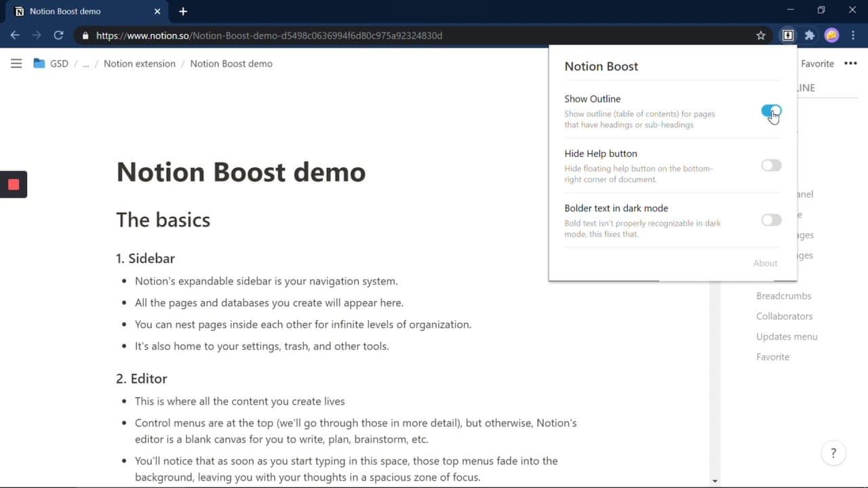Go to Notion extension breadcrumb
Screen dimensions: 868x488
[x=140, y=64]
